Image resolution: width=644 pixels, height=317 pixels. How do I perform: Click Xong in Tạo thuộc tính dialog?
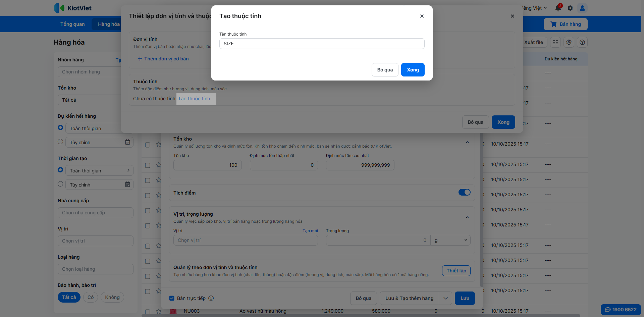413,70
